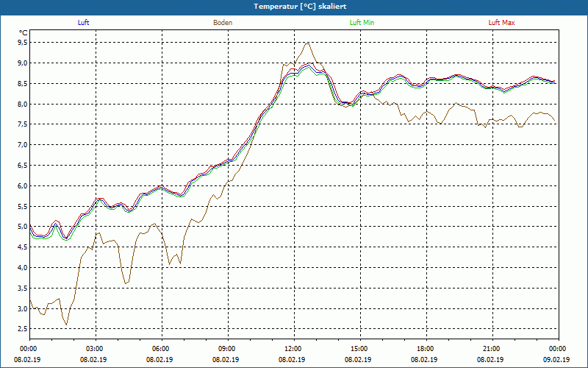Screen dimensions: 588x368
Task: Click the 18:00 time axis label
Action: click(x=425, y=349)
